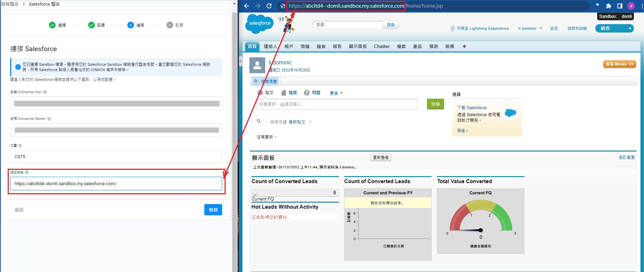Click the step 3 連接 circle
Viewport: 644px width, 272px height.
pos(130,25)
